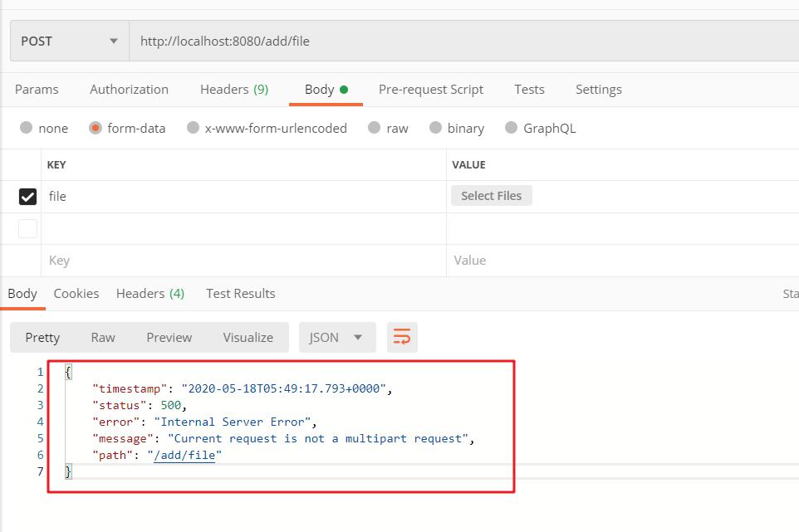799x532 pixels.
Task: Uncheck the file key row checkbox
Action: (x=27, y=197)
